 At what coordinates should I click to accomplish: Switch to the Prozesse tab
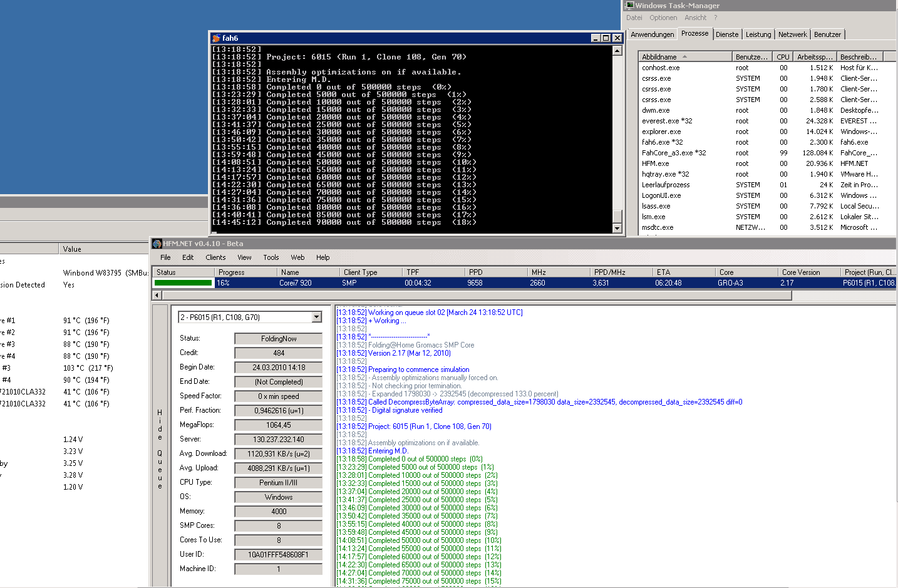[695, 34]
